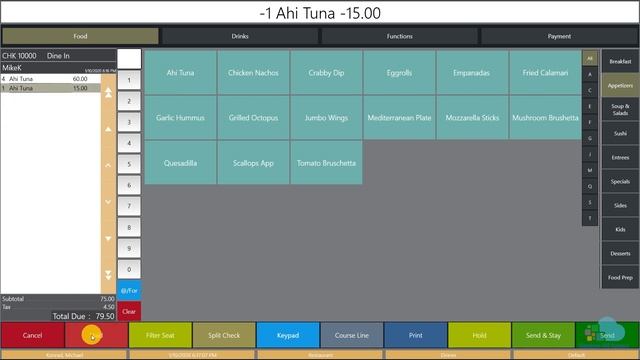Open the Food tab
The height and width of the screenshot is (360, 640).
pyautogui.click(x=80, y=36)
